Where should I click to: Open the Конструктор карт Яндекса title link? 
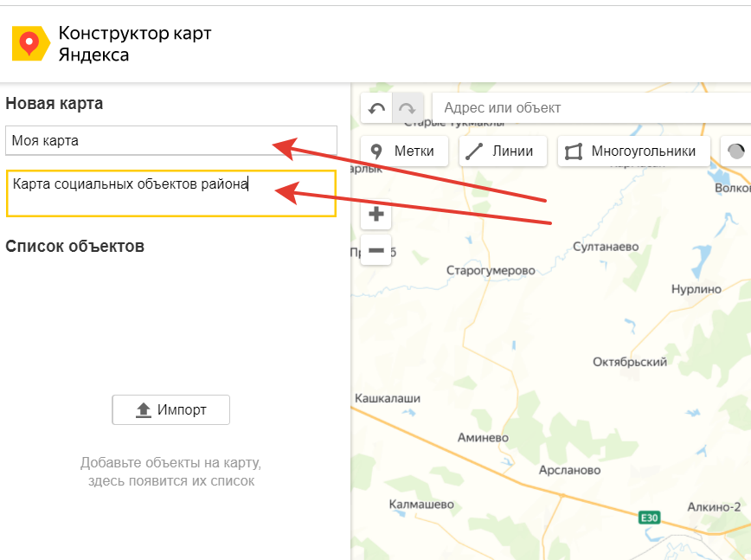(134, 43)
